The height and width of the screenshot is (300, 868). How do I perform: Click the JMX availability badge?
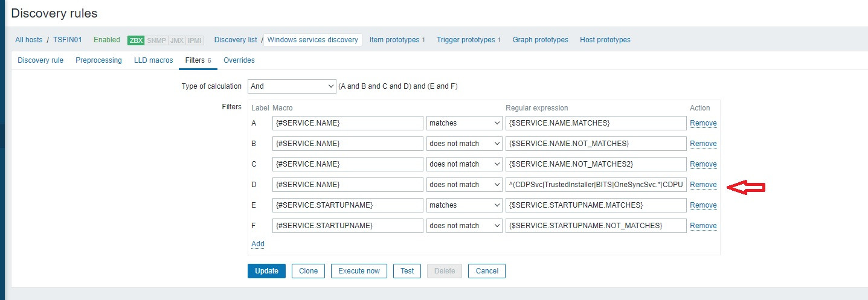[176, 40]
